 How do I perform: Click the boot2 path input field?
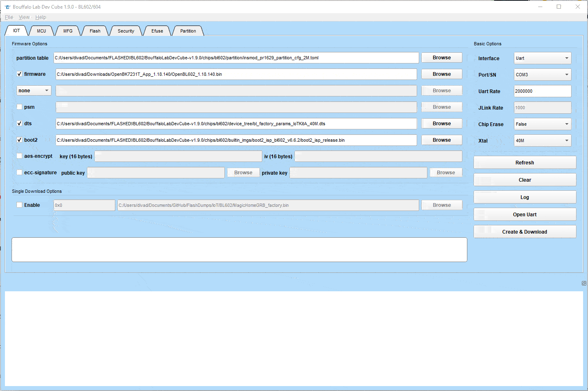coord(236,140)
